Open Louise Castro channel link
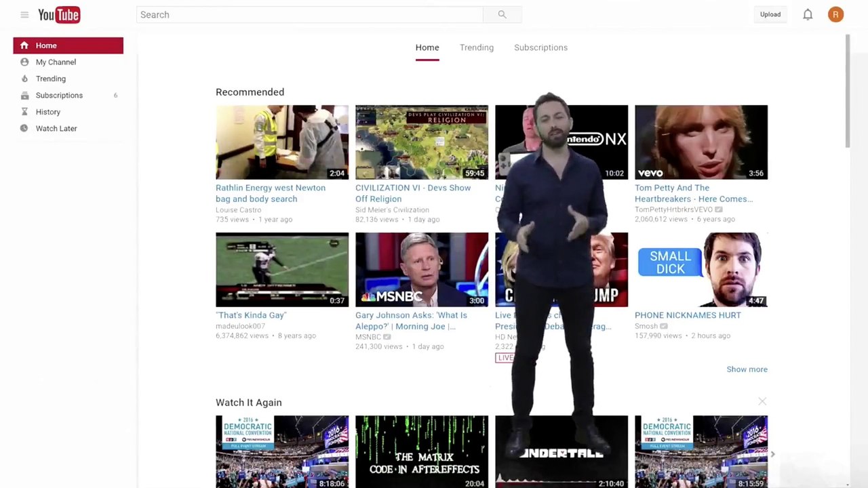Screen dimensions: 868x488 [238, 210]
